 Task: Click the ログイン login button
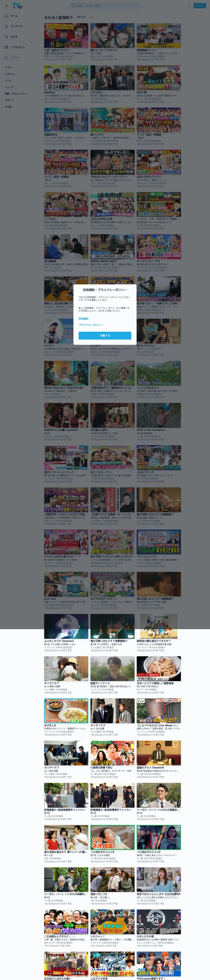(x=200, y=6)
